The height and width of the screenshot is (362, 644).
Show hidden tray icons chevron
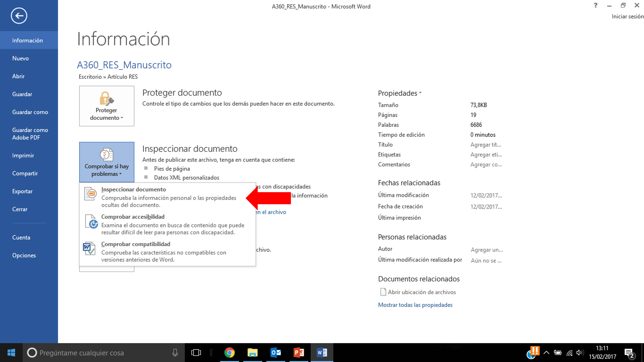click(546, 352)
